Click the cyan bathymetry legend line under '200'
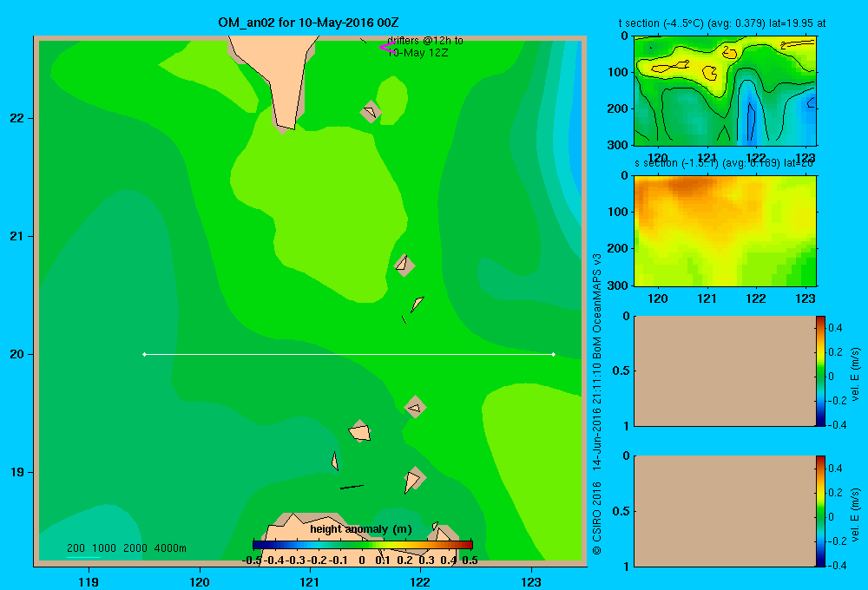 coord(83,557)
